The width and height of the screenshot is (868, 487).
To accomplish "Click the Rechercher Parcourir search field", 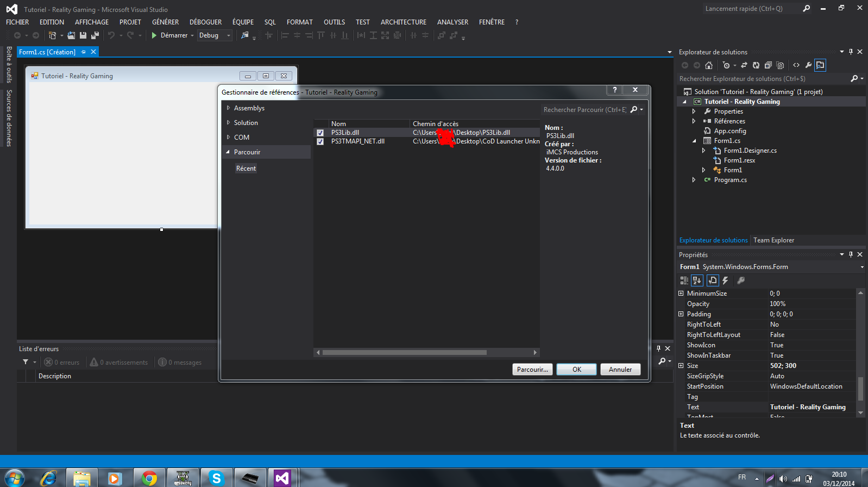I will 585,110.
